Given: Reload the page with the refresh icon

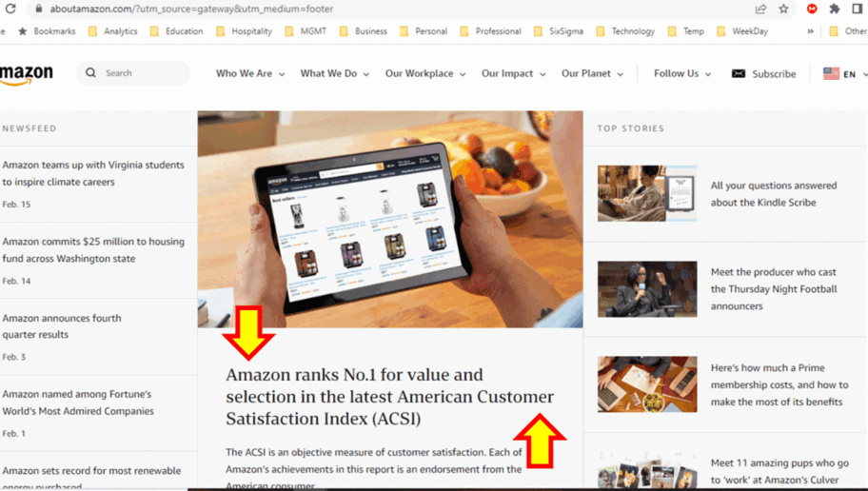Looking at the screenshot, I should pyautogui.click(x=10, y=9).
